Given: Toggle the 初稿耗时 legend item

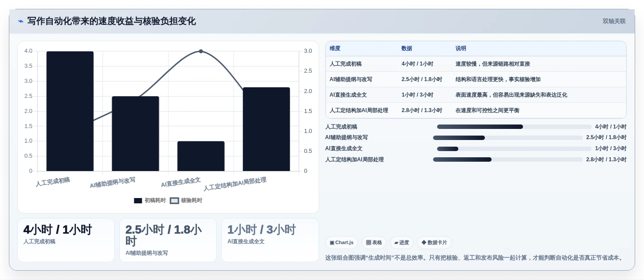Looking at the screenshot, I should pos(150,201).
